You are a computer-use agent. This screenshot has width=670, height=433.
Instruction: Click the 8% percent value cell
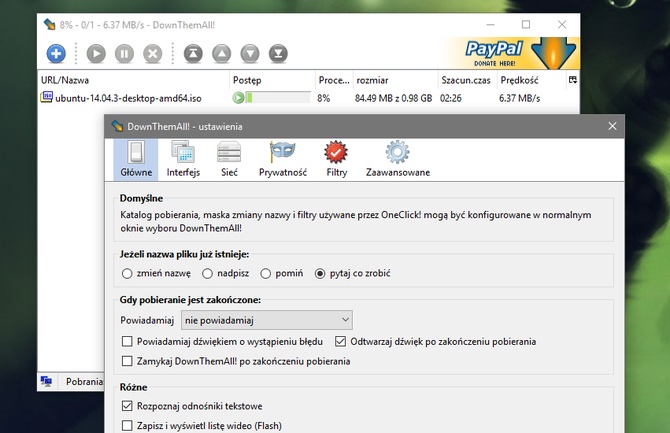click(x=323, y=98)
